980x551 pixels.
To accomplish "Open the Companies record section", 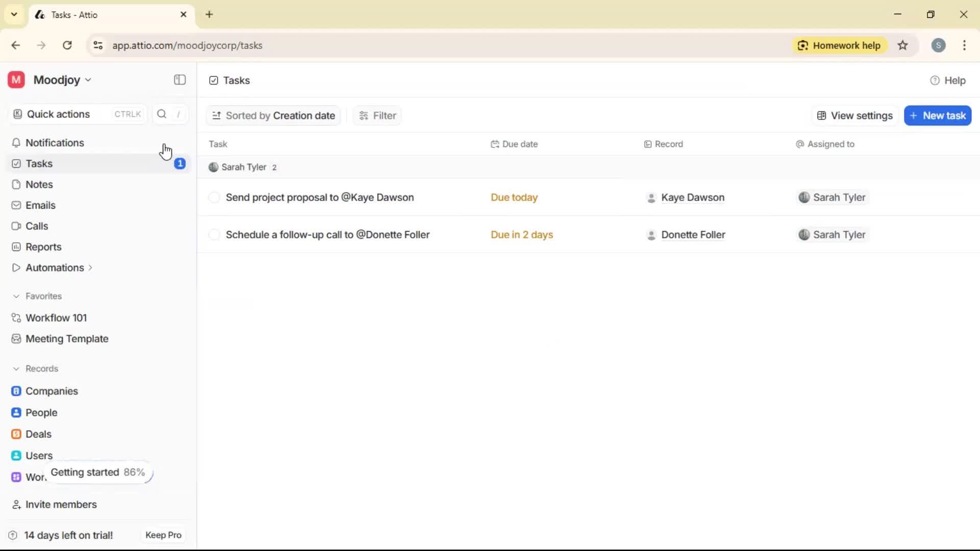I will click(52, 391).
